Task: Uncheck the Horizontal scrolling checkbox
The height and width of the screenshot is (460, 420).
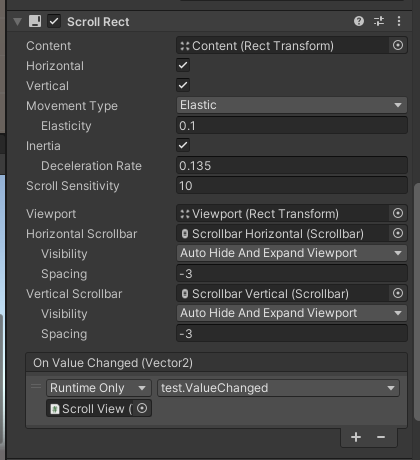Action: tap(183, 65)
